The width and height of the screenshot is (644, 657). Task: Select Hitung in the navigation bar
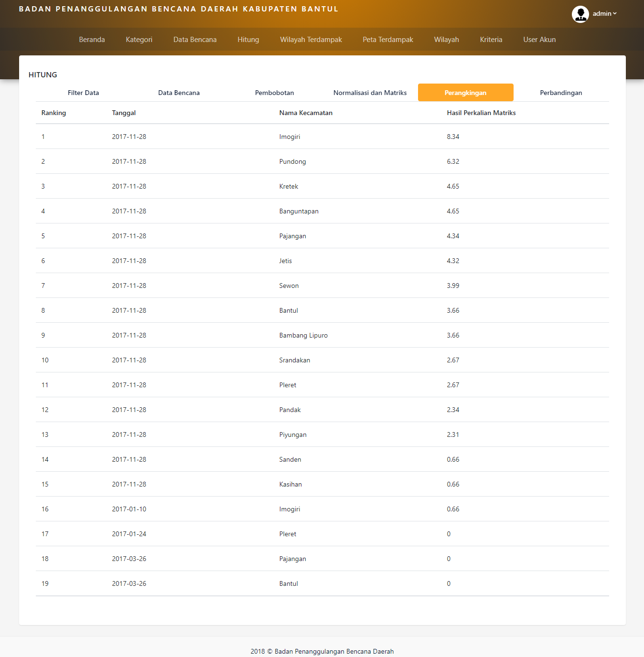(248, 40)
